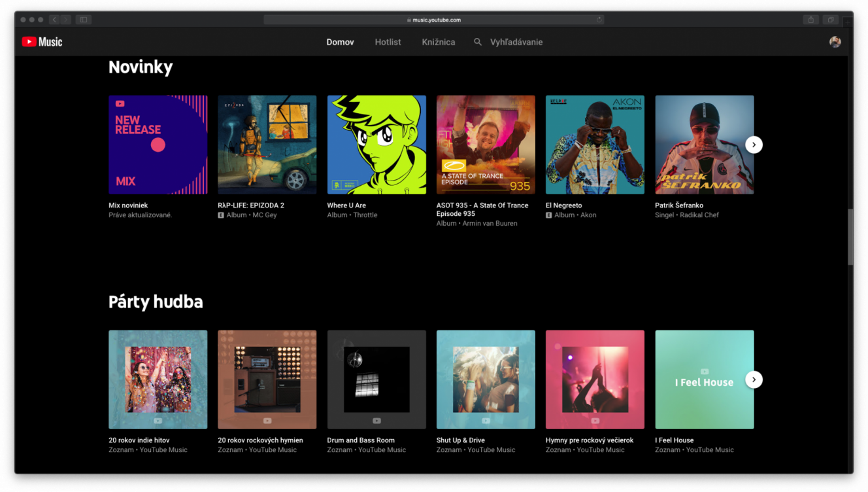
Task: Click the Armin van Buuren artist link
Action: (x=490, y=224)
